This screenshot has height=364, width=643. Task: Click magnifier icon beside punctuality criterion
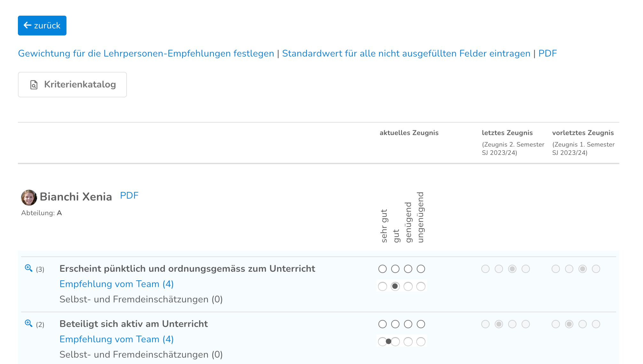pos(28,268)
